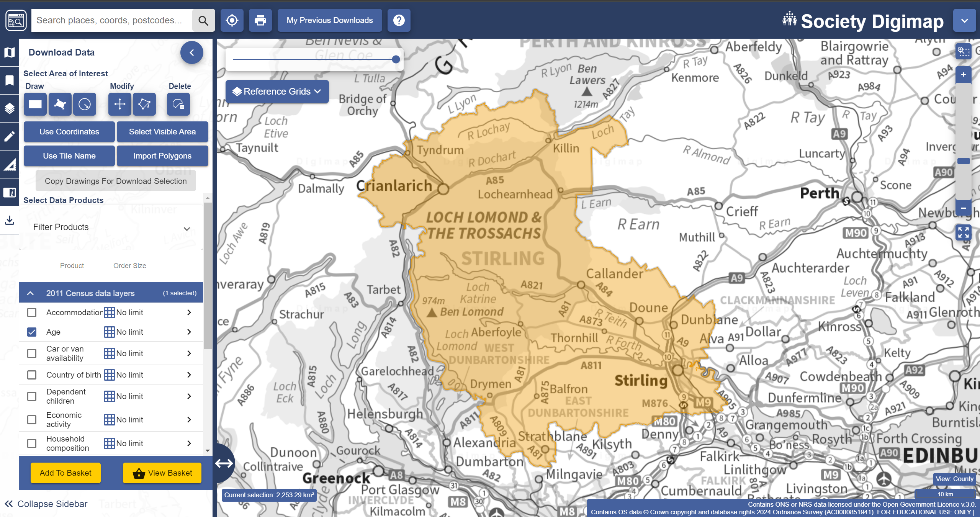The image size is (980, 517).
Task: Click the product list scrollbar
Action: click(208, 276)
